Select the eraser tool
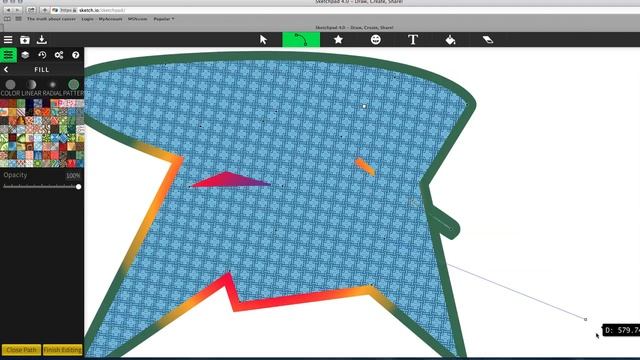This screenshot has width=640, height=360. click(488, 40)
